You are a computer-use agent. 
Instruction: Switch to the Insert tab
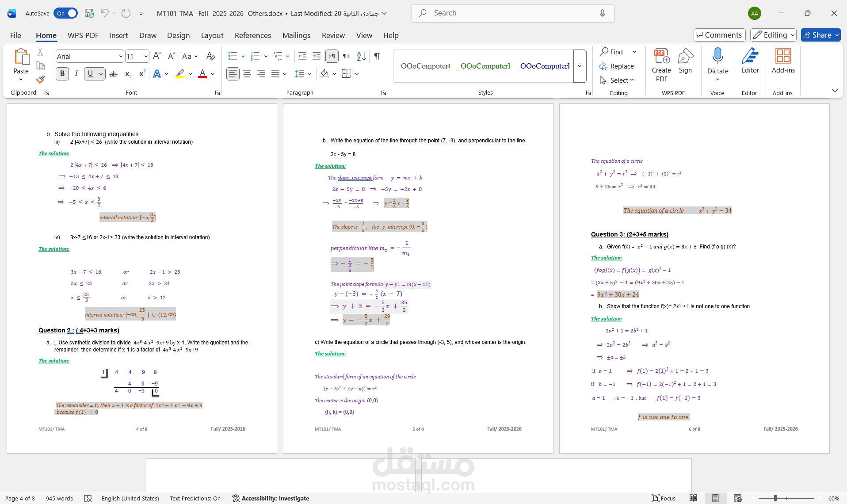118,35
